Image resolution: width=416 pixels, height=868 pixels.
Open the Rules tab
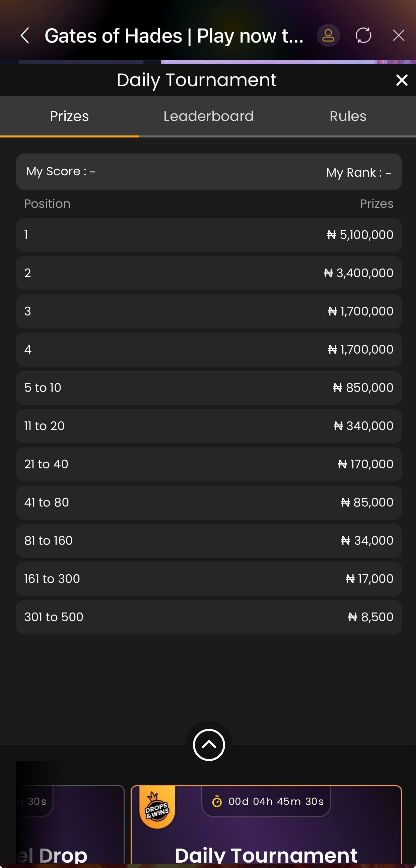point(348,116)
